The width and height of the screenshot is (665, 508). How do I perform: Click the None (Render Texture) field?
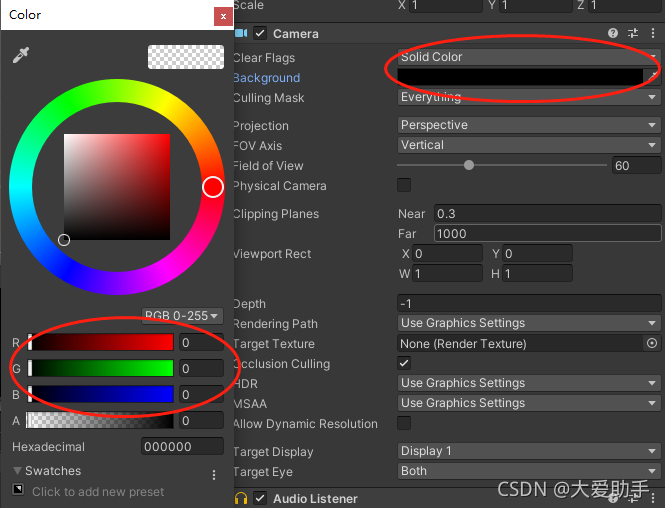521,343
